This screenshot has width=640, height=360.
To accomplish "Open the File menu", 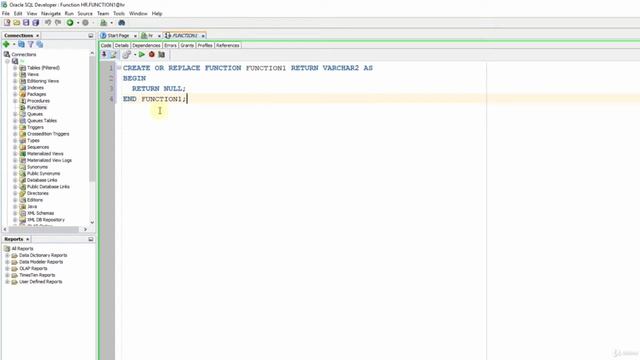I will pyautogui.click(x=6, y=13).
